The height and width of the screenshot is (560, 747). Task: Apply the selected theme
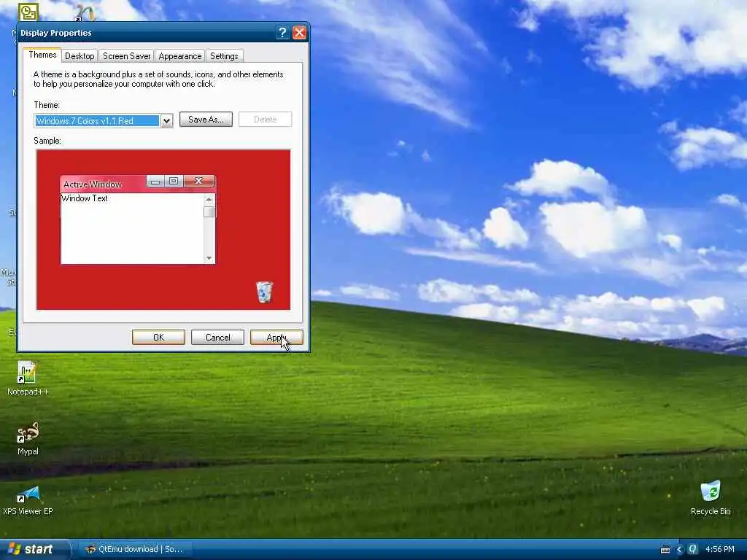(276, 338)
